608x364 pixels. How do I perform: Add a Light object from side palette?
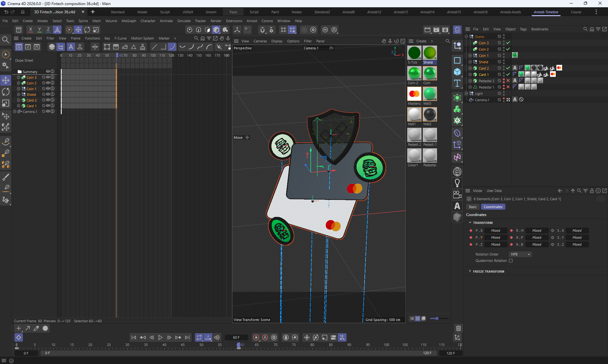(457, 183)
